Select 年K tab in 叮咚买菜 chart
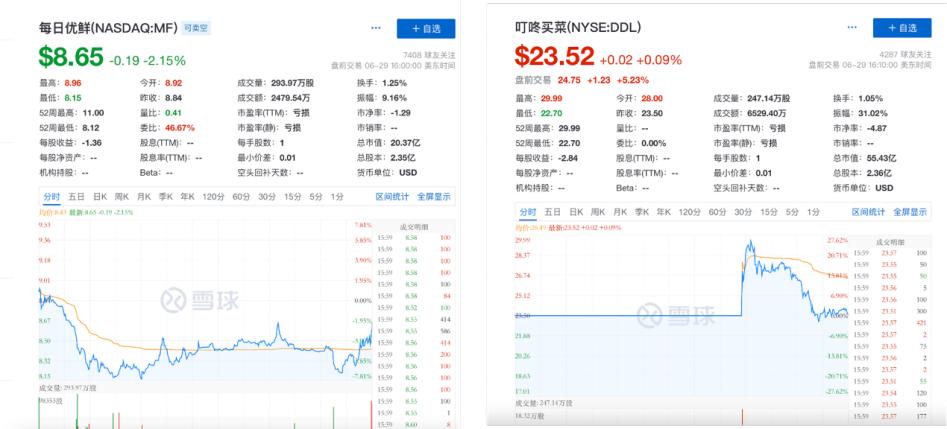 click(x=664, y=212)
